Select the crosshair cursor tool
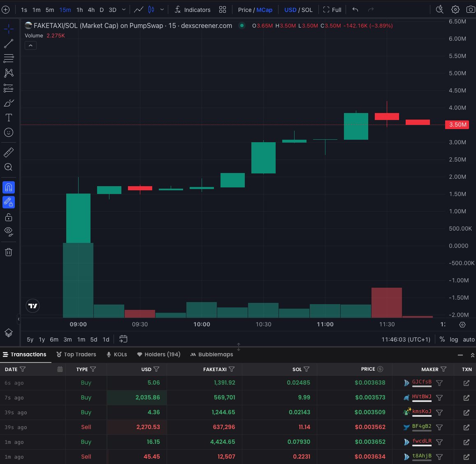This screenshot has width=476, height=464. point(9,29)
